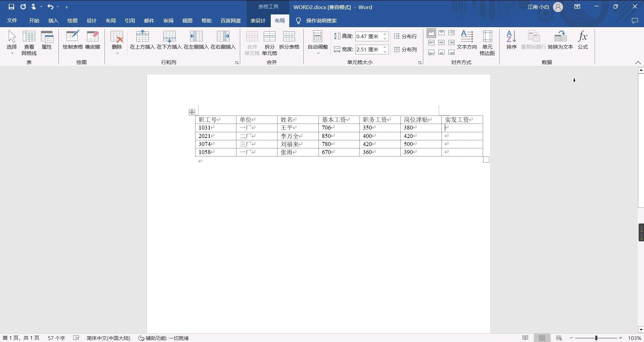Click Sort (排序) button
The width and height of the screenshot is (644, 342).
(x=511, y=40)
